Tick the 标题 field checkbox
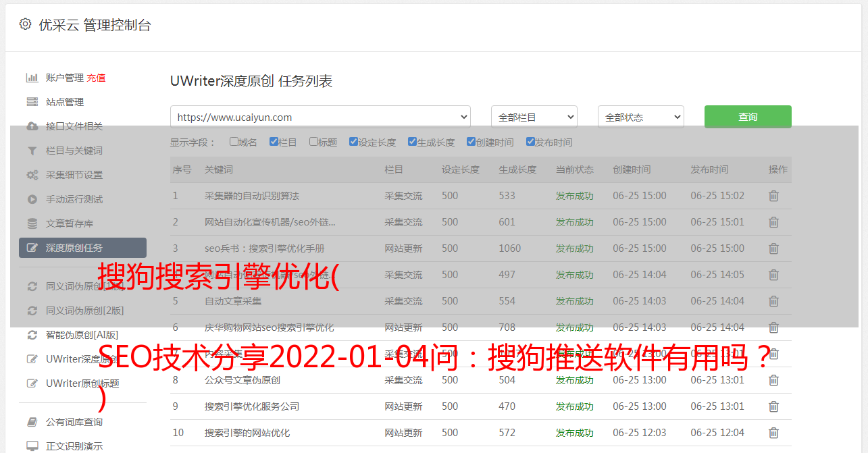868x453 pixels. coord(313,142)
